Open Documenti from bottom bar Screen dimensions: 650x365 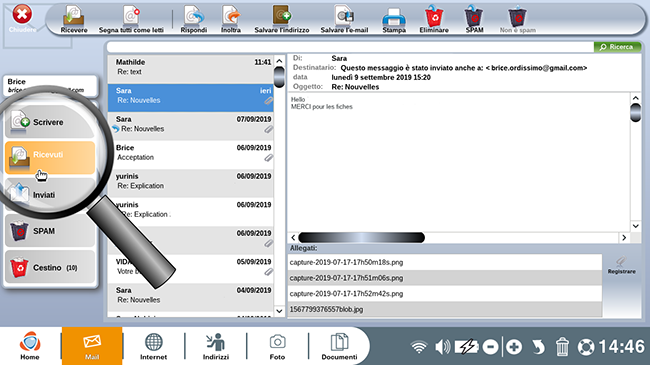point(339,346)
